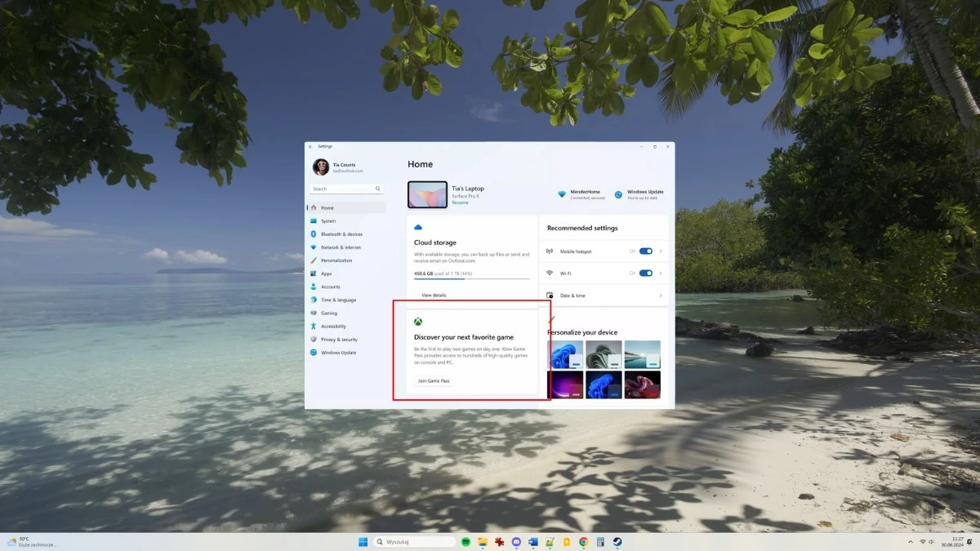Click the Xbox logo on the Game Pass card
The image size is (980, 551).
coord(418,321)
